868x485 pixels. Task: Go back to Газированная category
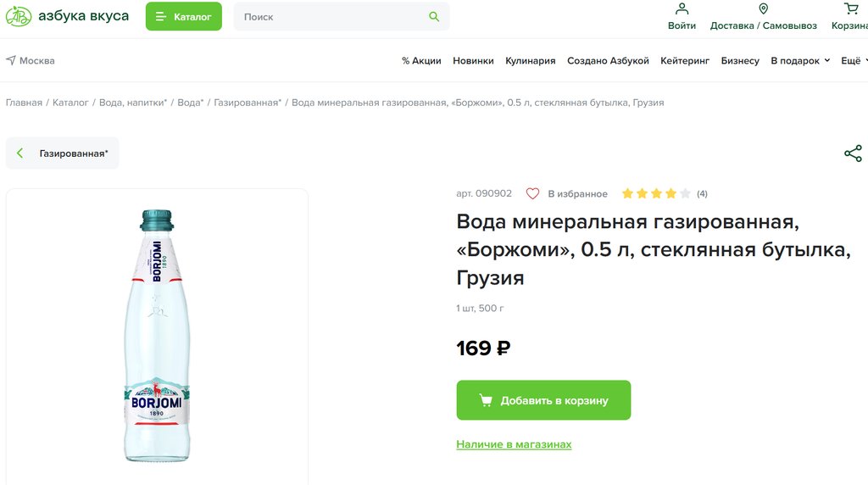pos(63,153)
